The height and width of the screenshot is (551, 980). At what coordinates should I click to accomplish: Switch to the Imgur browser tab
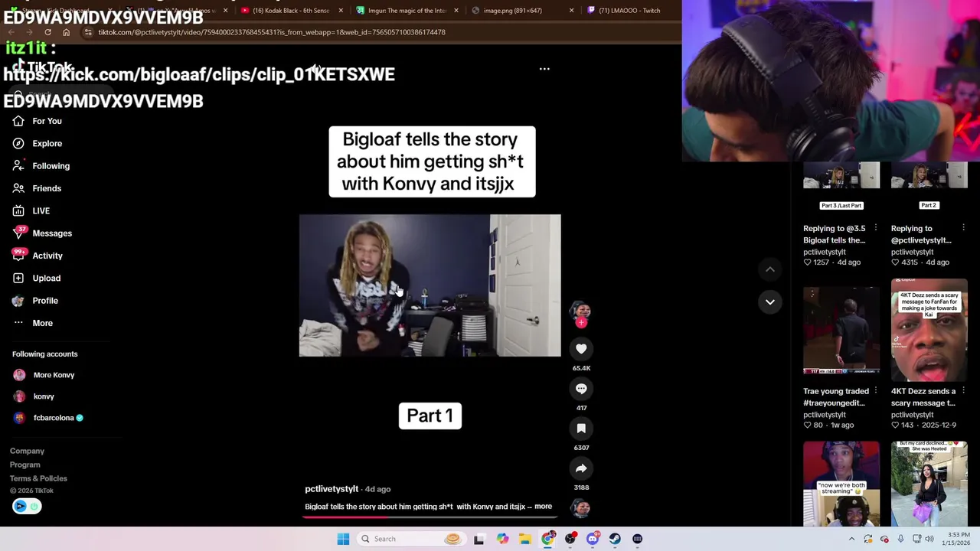[x=406, y=11]
